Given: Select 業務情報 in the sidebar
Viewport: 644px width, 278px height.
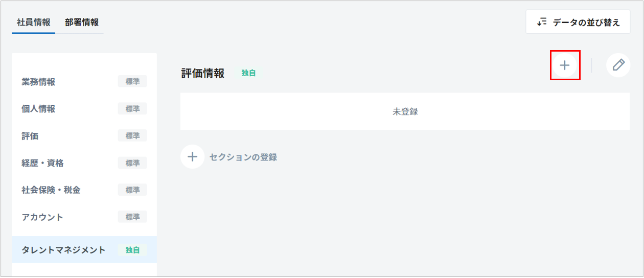Looking at the screenshot, I should tap(38, 82).
